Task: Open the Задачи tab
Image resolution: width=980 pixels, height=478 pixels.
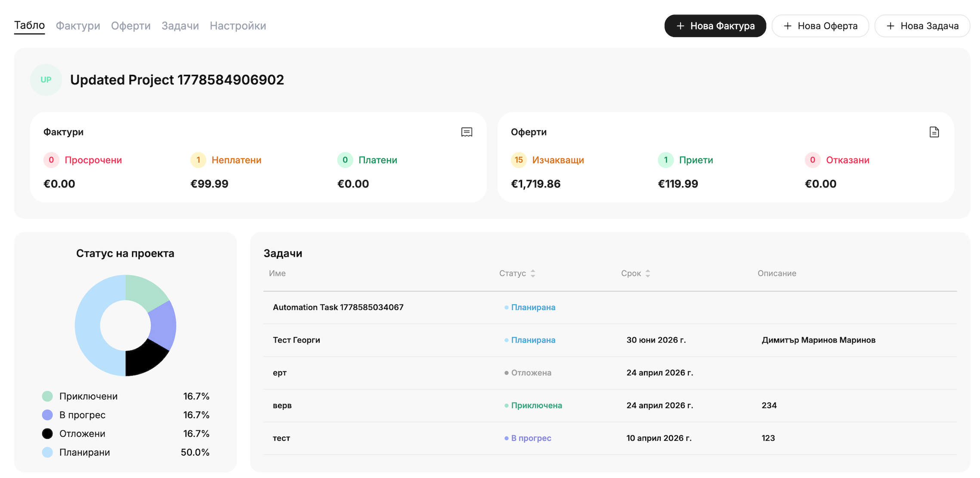Action: click(180, 26)
